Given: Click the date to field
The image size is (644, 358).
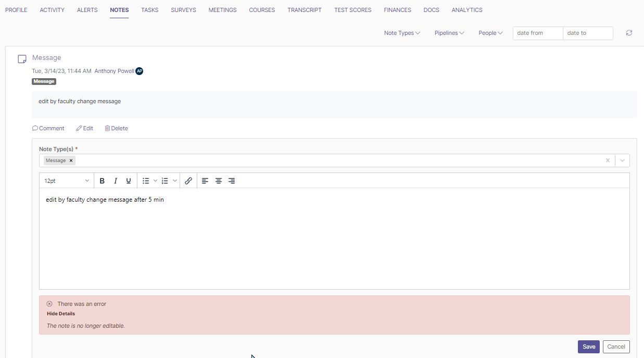Looking at the screenshot, I should pos(588,33).
